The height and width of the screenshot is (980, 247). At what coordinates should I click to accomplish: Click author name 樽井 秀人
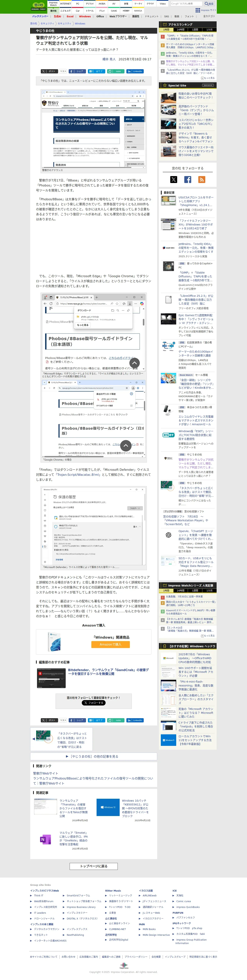(x=109, y=59)
